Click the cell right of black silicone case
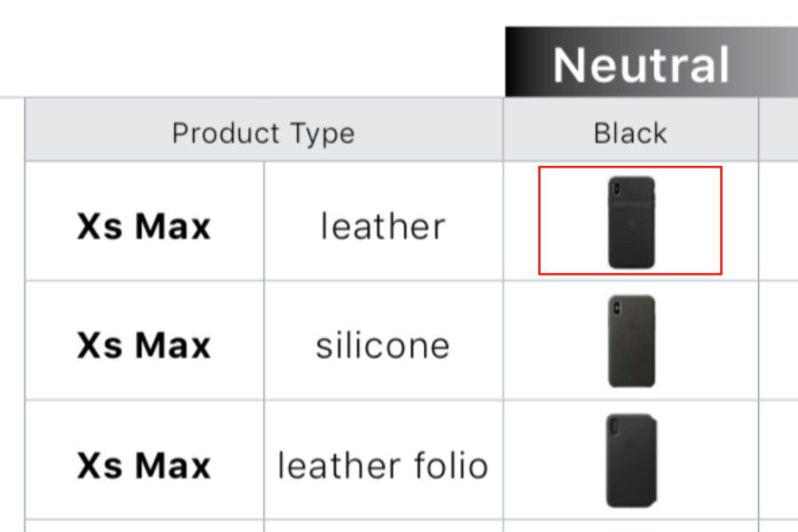This screenshot has height=532, width=798. click(778, 340)
